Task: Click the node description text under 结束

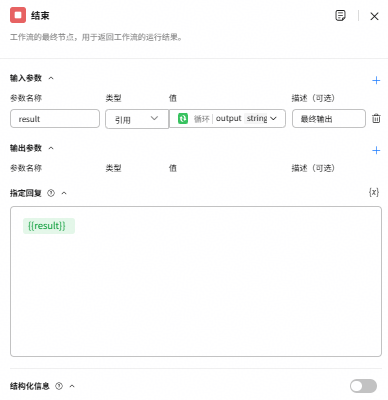Action: [x=96, y=37]
